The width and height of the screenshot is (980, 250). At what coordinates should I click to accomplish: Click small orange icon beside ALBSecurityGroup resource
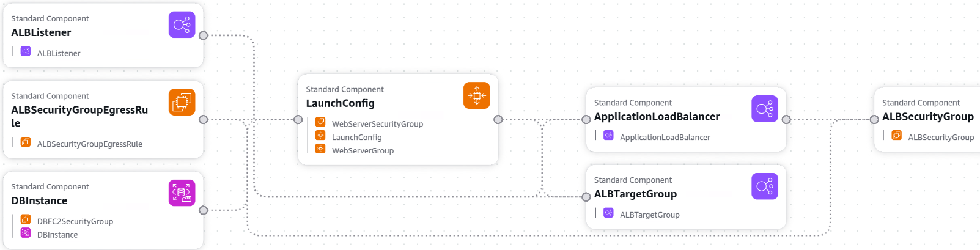(x=897, y=135)
